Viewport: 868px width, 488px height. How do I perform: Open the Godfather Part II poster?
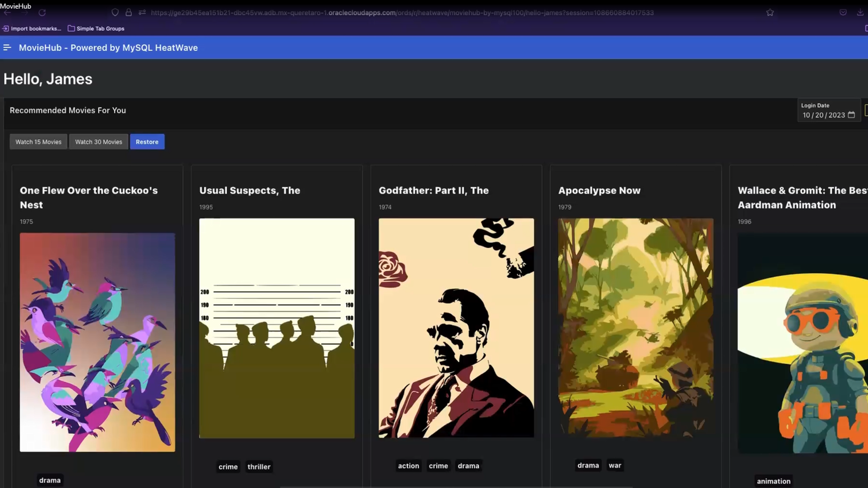(x=457, y=329)
